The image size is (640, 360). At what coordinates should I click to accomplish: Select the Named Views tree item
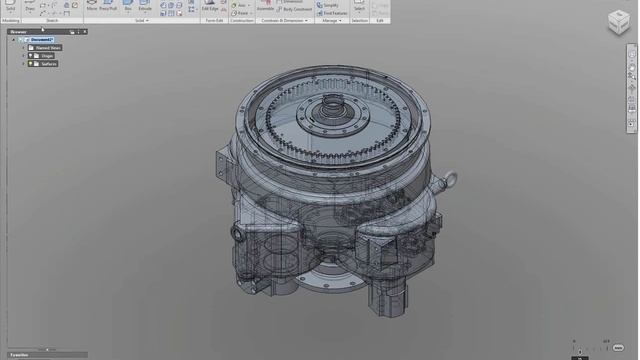(45, 48)
